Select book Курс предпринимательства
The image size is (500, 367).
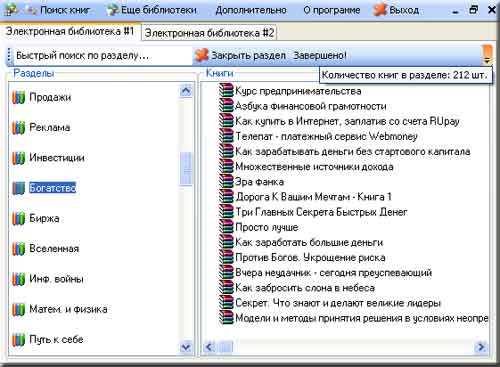(298, 91)
